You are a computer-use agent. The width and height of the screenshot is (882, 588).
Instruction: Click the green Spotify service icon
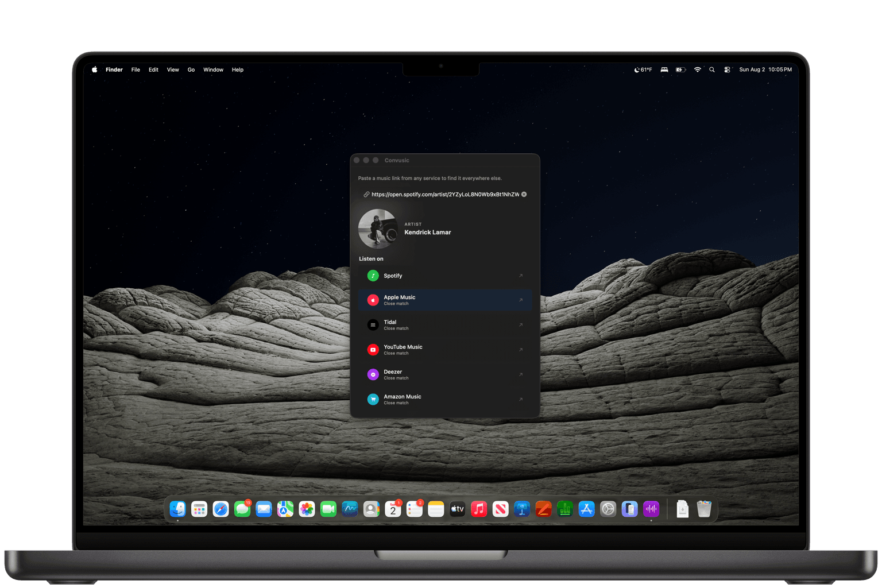point(373,276)
